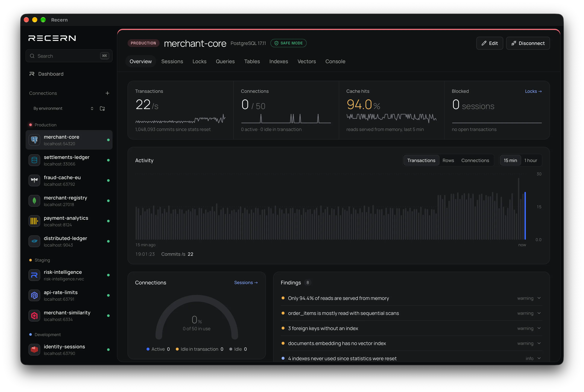Open the fraud-cache-eu dragonfly icon
The image size is (584, 392).
(x=34, y=180)
